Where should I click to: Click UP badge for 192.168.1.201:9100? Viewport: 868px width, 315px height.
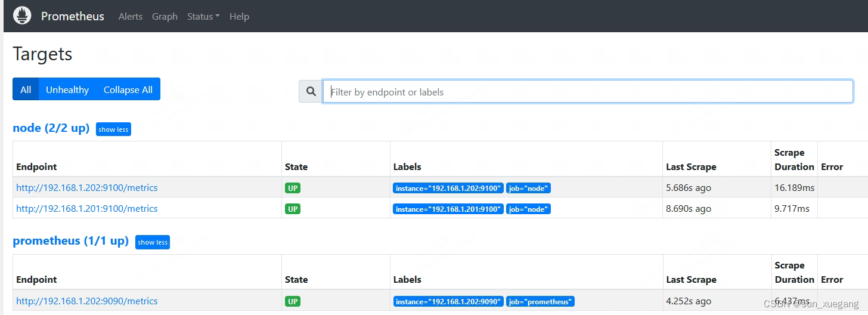pos(293,209)
